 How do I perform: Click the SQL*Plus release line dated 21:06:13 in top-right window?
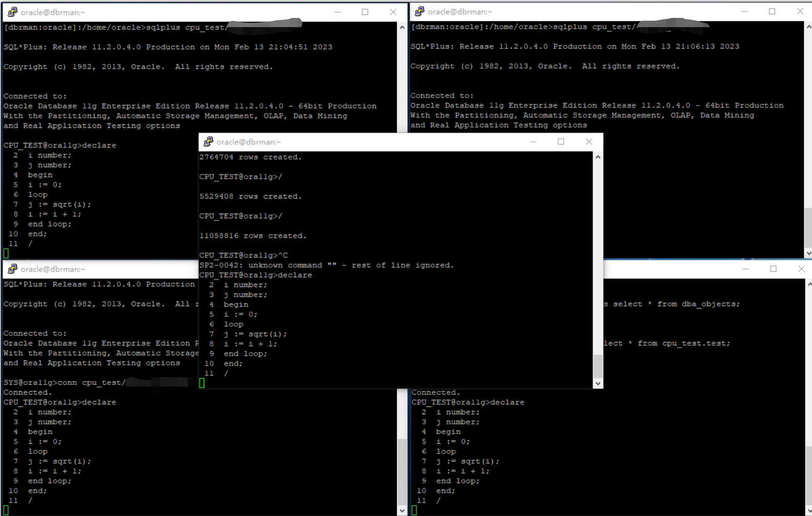pyautogui.click(x=575, y=47)
